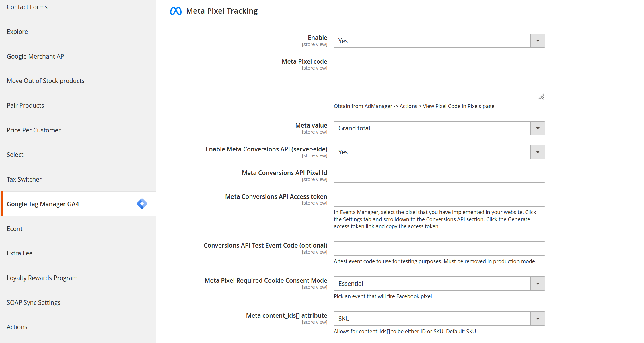Screen dimensions: 644x343
Task: Focus the Meta Conversions API Access token field
Action: [439, 199]
